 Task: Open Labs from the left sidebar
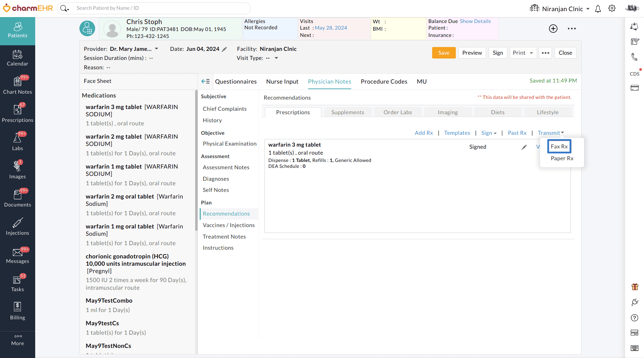click(x=17, y=142)
